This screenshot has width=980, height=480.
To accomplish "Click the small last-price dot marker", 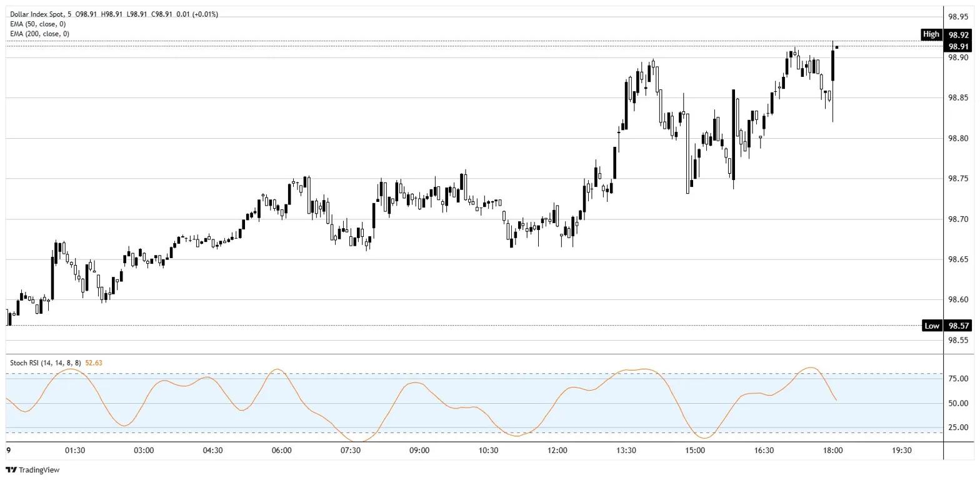I will (837, 47).
